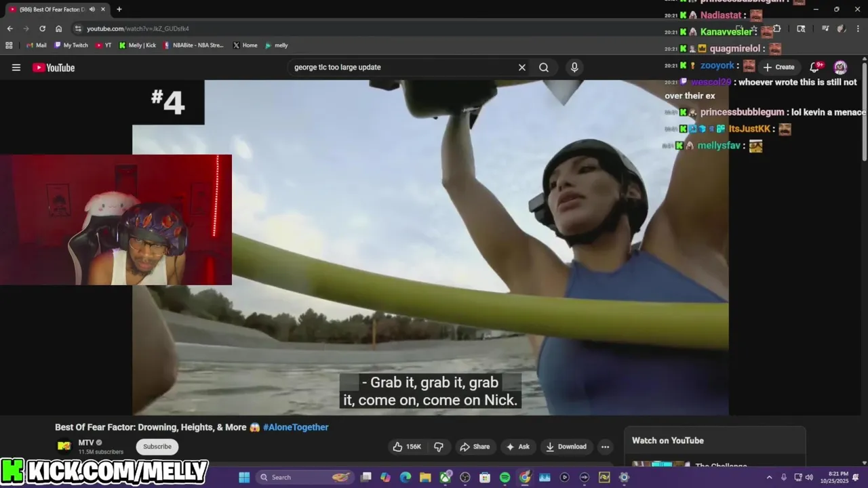
Task: Open Task View on the taskbar
Action: pos(366,477)
